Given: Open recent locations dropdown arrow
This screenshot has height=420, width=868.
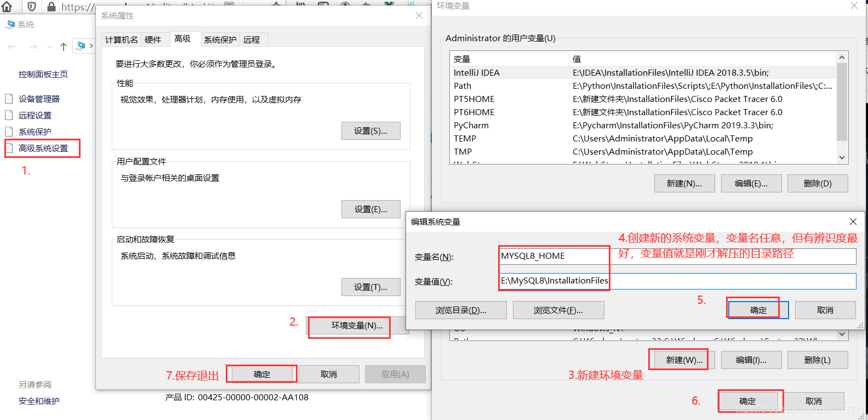Looking at the screenshot, I should (49, 47).
